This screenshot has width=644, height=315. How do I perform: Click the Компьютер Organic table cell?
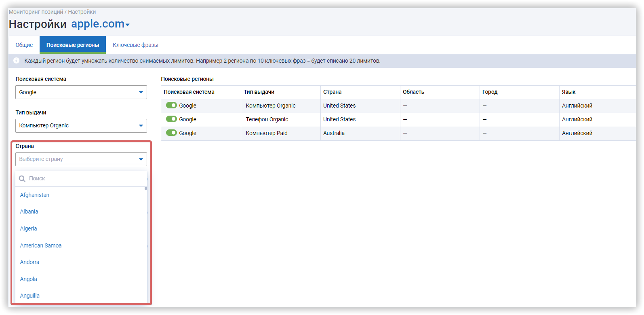[x=281, y=106]
